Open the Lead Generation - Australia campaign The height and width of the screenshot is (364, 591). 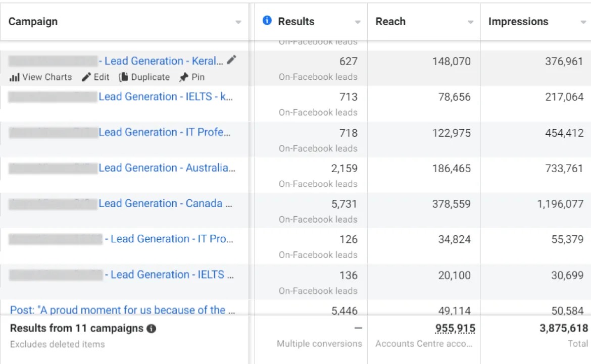click(x=167, y=168)
